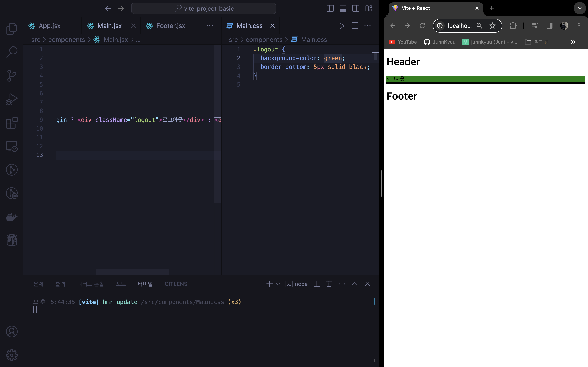588x367 pixels.
Task: Expand the hidden bookmarks chevron in Chrome
Action: click(573, 42)
